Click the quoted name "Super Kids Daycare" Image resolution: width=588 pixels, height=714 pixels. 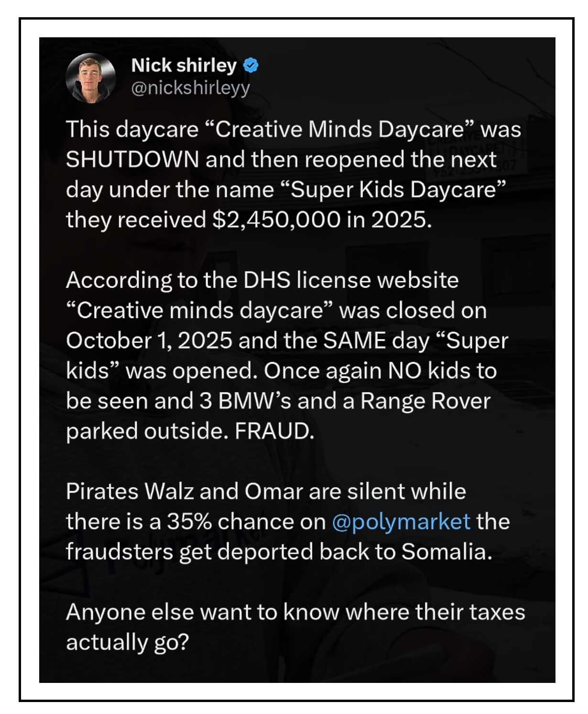[x=398, y=190]
